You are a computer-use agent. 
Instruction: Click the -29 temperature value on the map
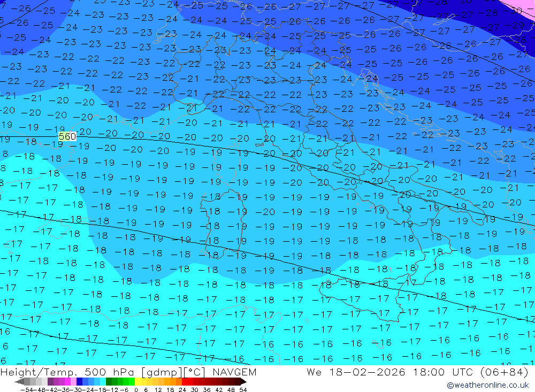514,25
